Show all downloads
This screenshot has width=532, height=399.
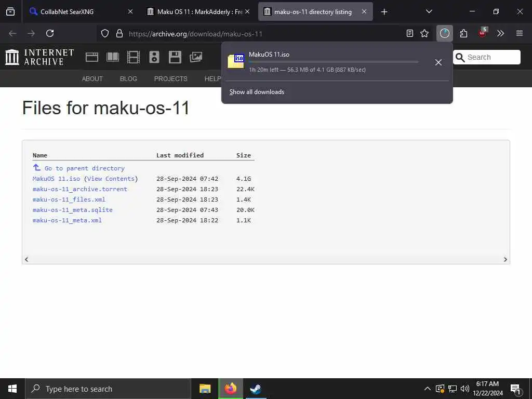[x=257, y=92]
